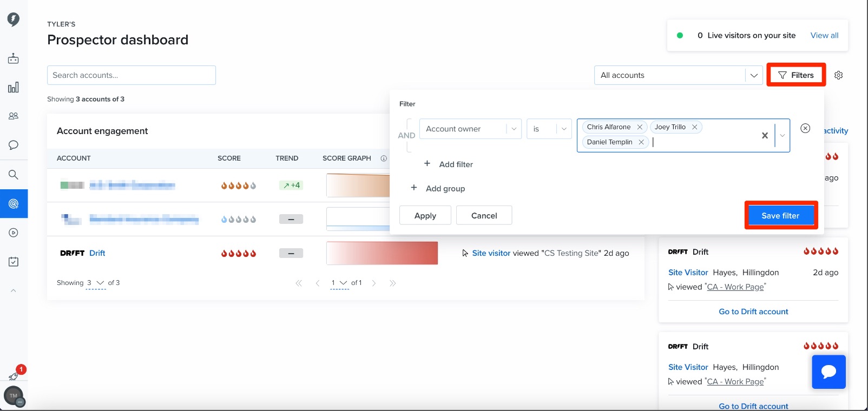Remove Chris Alfarone from filter values
The width and height of the screenshot is (868, 411).
coord(640,127)
